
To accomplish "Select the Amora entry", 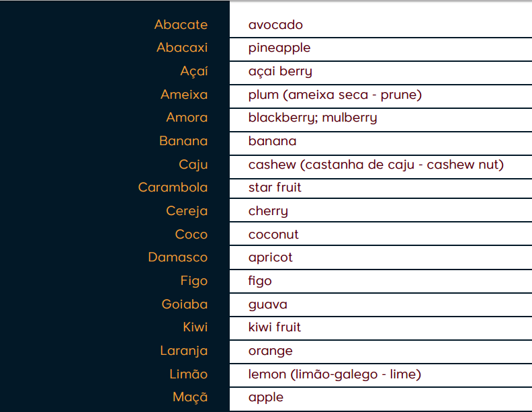I will tap(187, 118).
